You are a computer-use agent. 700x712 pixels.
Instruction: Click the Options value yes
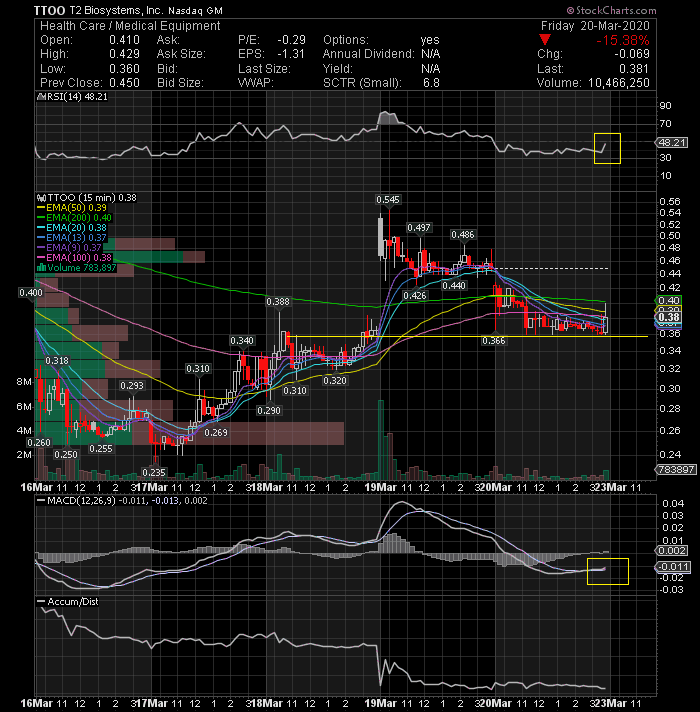(x=430, y=40)
